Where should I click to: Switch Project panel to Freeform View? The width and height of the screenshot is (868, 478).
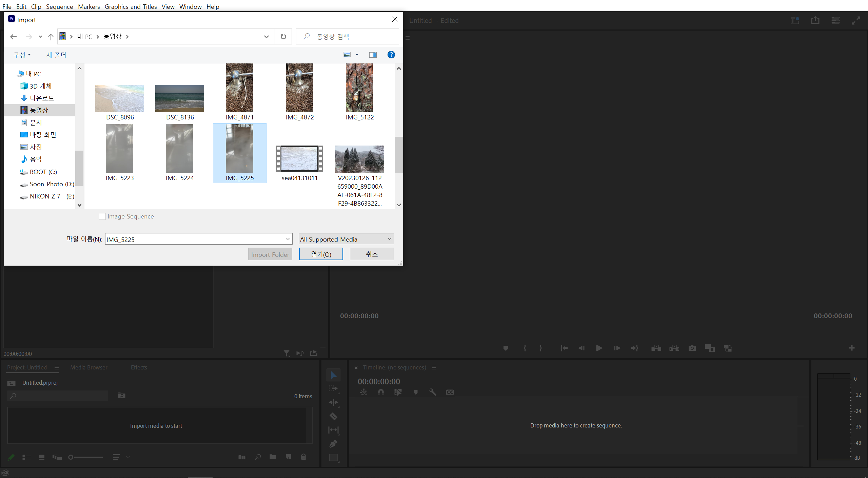tap(57, 457)
